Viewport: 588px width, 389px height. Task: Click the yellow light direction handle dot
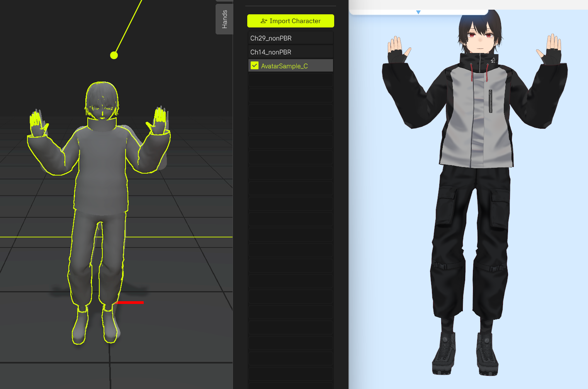pos(114,55)
